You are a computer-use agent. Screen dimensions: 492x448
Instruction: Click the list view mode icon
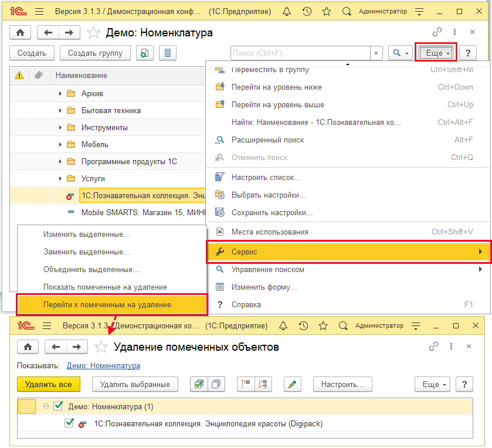[168, 53]
